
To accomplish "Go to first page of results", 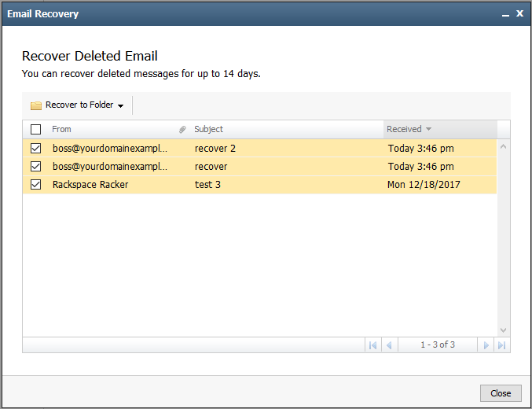I will (x=373, y=345).
